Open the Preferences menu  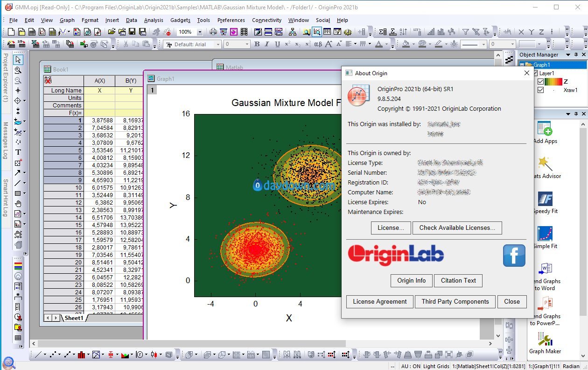[231, 20]
